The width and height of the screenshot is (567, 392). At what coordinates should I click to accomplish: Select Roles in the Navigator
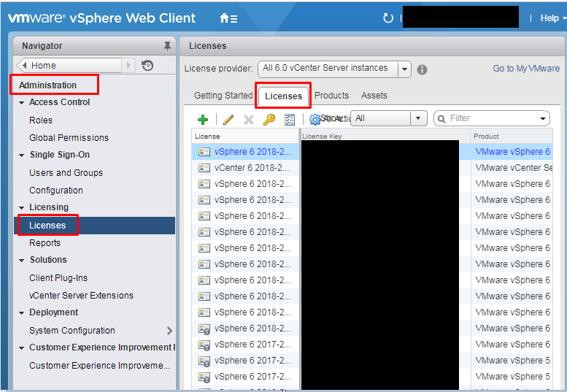click(x=41, y=120)
